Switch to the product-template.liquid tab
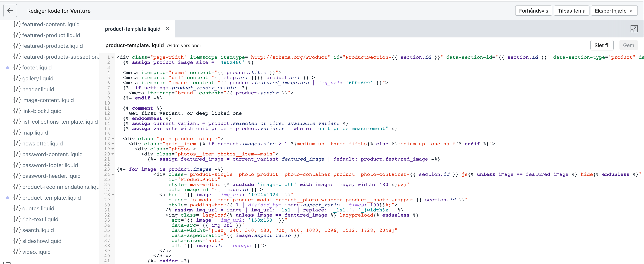Screen dimensions: 644x264 coord(132,29)
